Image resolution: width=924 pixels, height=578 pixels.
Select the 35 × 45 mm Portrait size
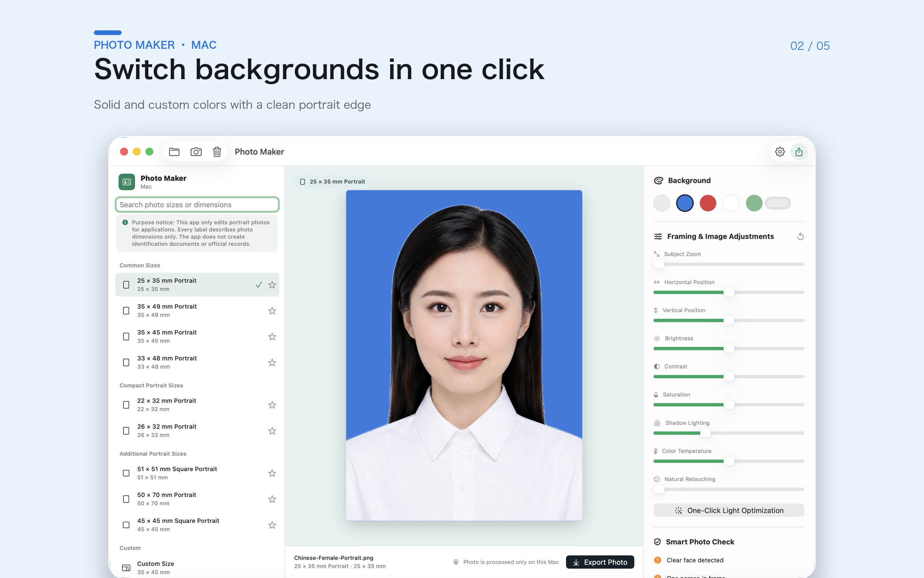click(x=197, y=337)
